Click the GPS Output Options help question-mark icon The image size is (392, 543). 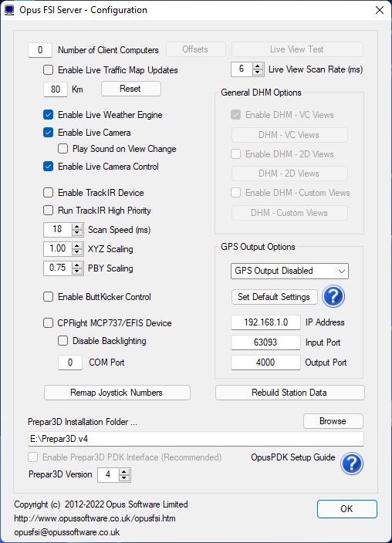click(333, 296)
